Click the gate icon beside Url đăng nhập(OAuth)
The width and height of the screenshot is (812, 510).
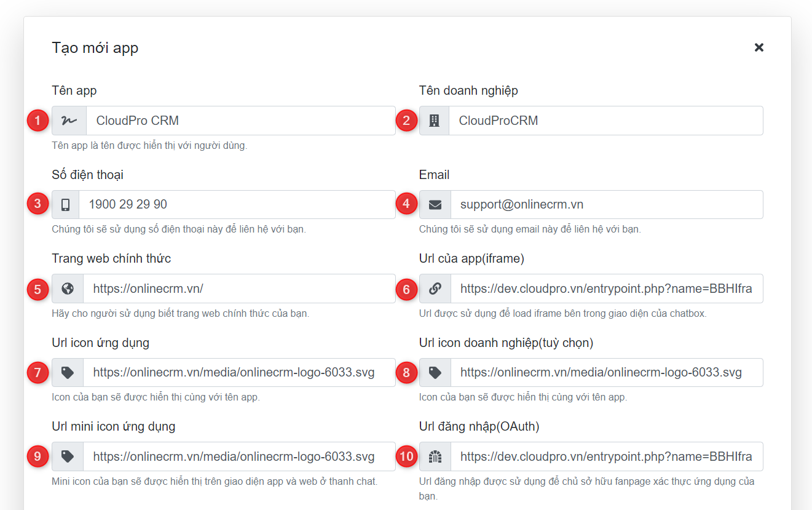click(x=435, y=456)
